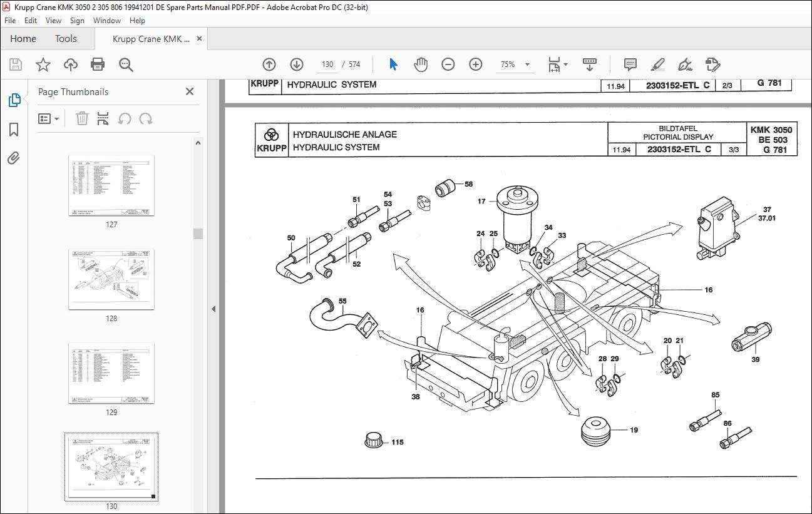Select the Krupp Crane KMK document tab
The height and width of the screenshot is (514, 812).
click(151, 39)
